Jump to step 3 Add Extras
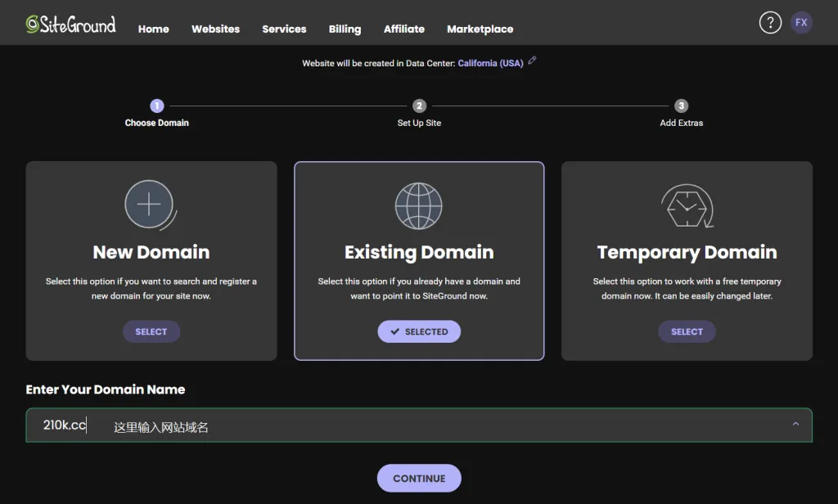The width and height of the screenshot is (838, 504). (681, 106)
